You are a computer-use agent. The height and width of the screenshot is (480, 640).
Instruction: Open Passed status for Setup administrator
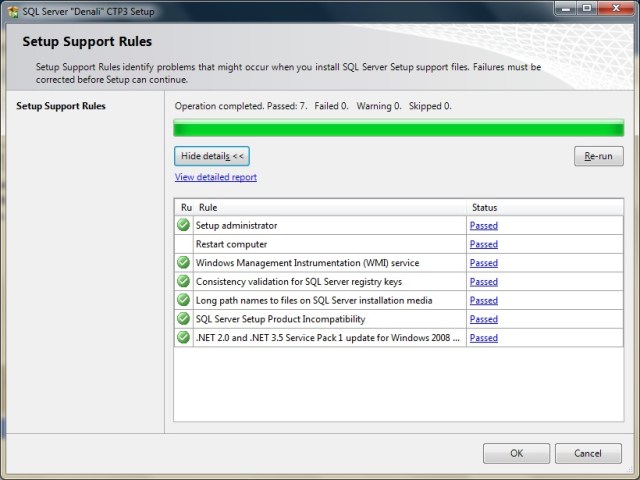pos(483,226)
